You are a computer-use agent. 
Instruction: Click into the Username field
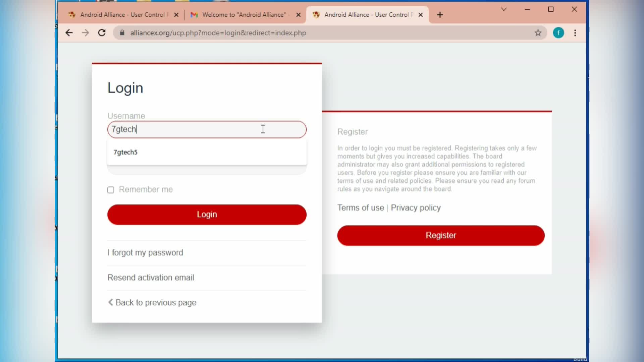pos(207,129)
